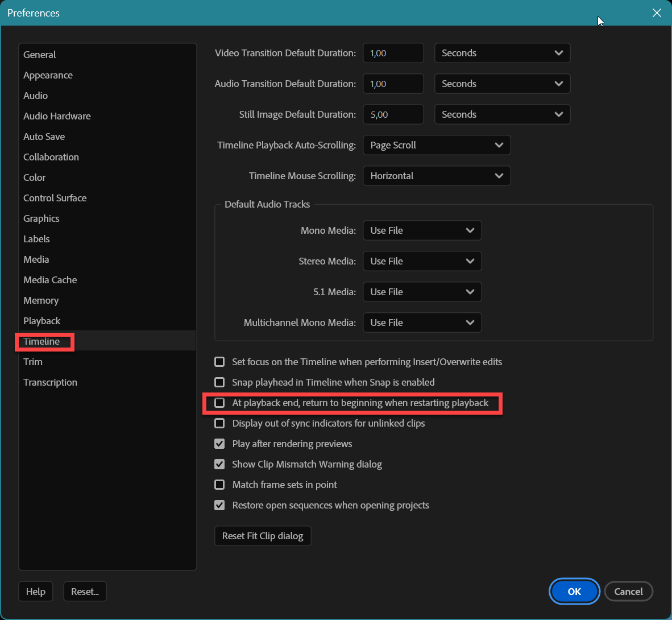Open the Multichannel Mono Media dropdown

pos(422,323)
